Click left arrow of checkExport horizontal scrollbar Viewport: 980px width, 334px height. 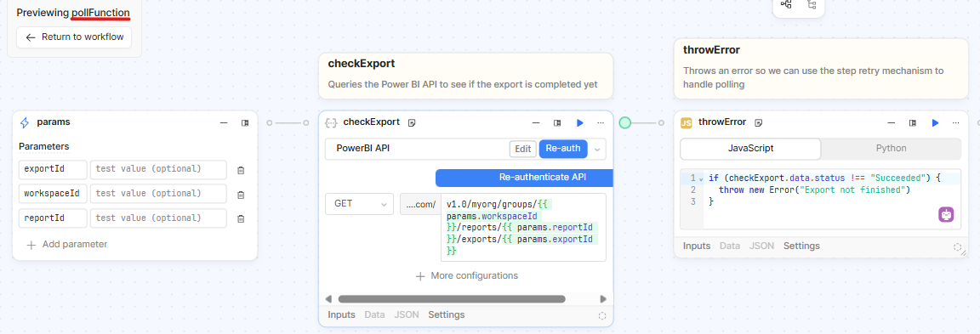[x=328, y=299]
